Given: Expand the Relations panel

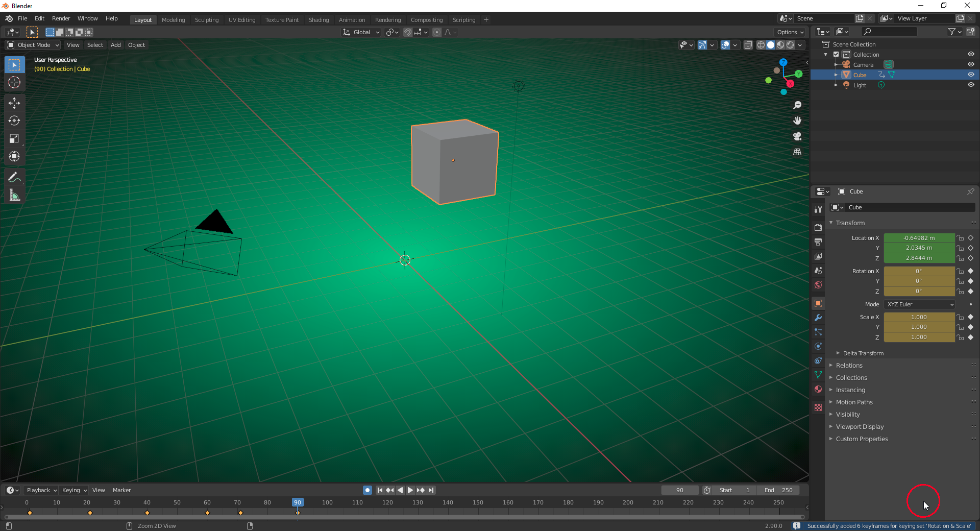Looking at the screenshot, I should click(849, 366).
